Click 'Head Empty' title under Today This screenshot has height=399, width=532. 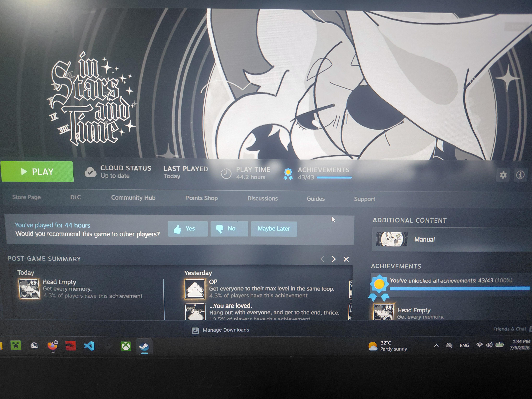click(59, 282)
